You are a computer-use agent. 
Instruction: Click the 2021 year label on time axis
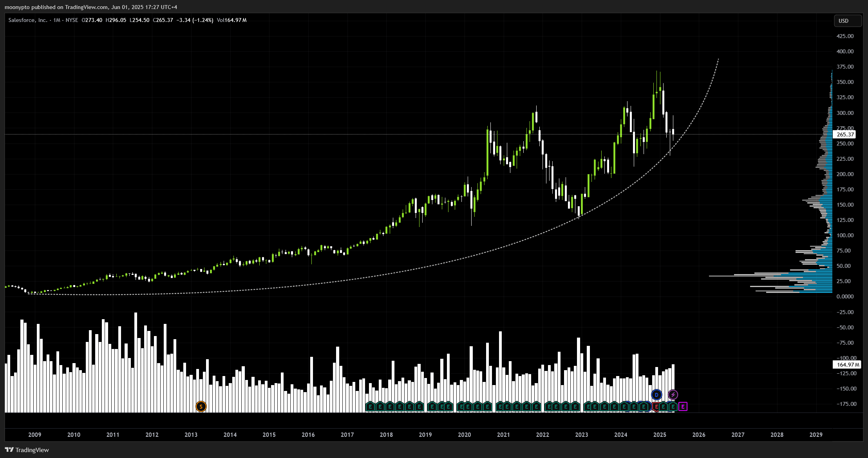(504, 434)
